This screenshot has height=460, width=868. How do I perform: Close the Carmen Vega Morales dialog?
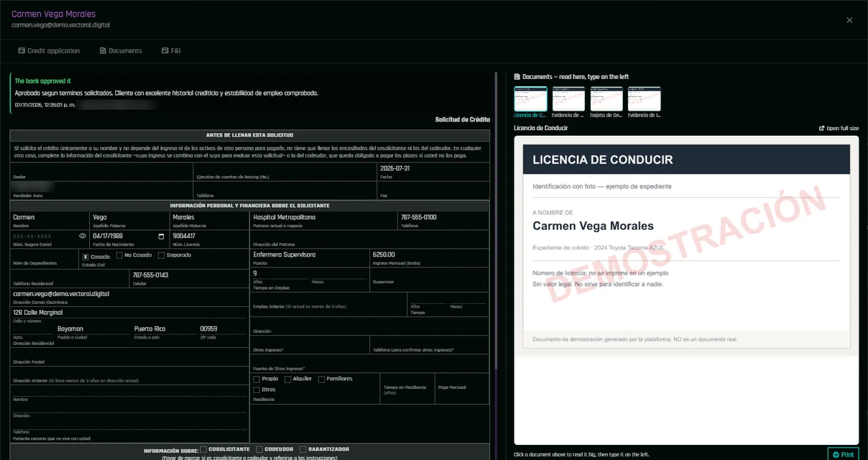point(849,20)
